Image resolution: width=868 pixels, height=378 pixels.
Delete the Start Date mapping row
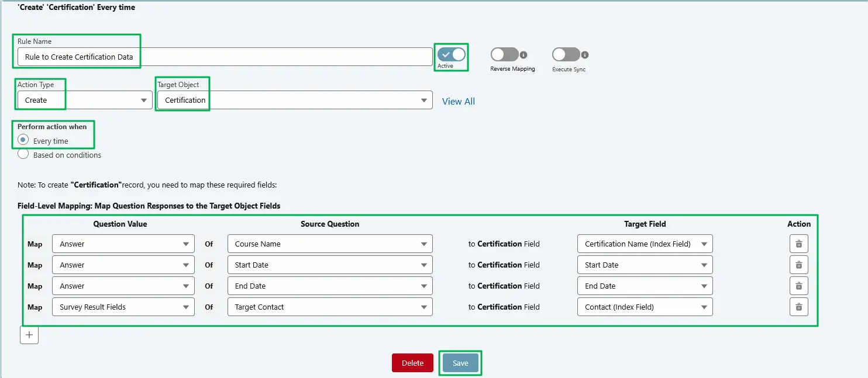[798, 265]
